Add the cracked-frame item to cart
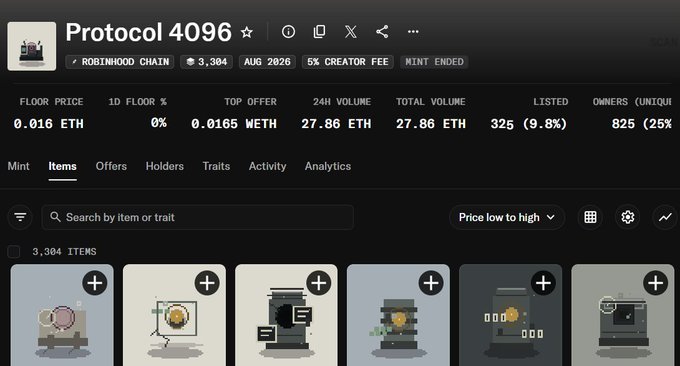 [207, 283]
